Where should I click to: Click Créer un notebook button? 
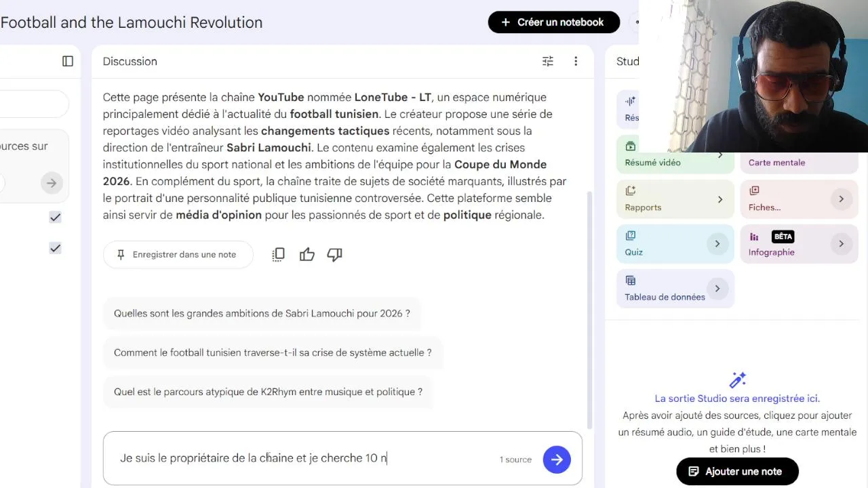[554, 22]
